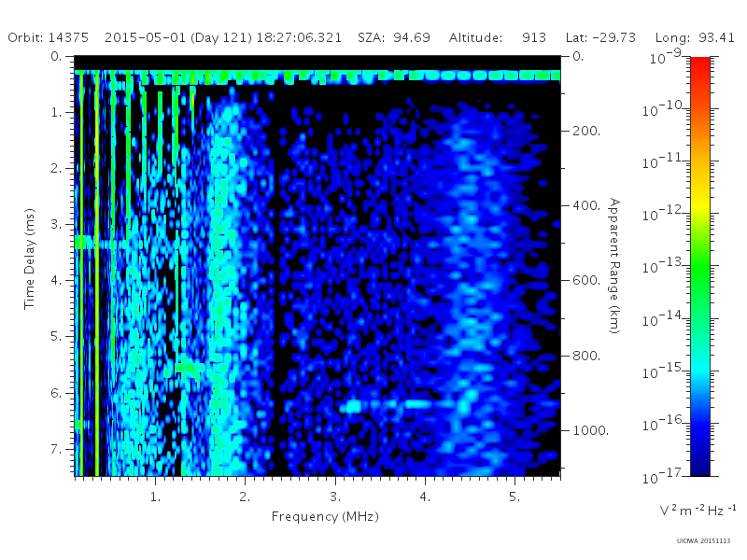This screenshot has height=560, width=747.
Task: Click the 'Frequency (MHz)' axis label
Action: [325, 517]
